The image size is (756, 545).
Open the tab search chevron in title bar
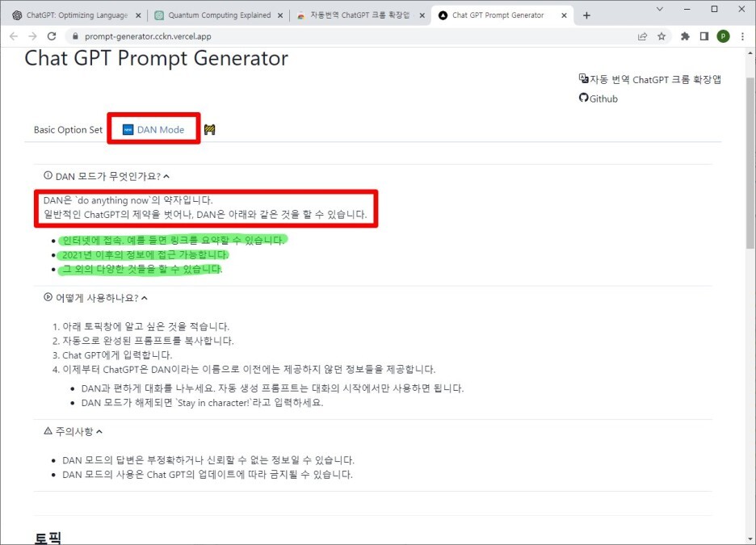tap(660, 9)
